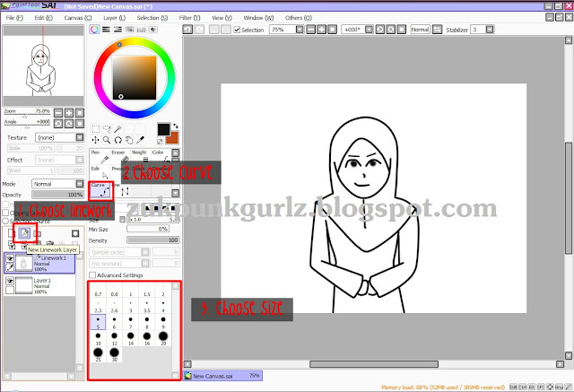Screen dimensions: 574x392
Task: Open the Filter menu
Action: tap(189, 18)
